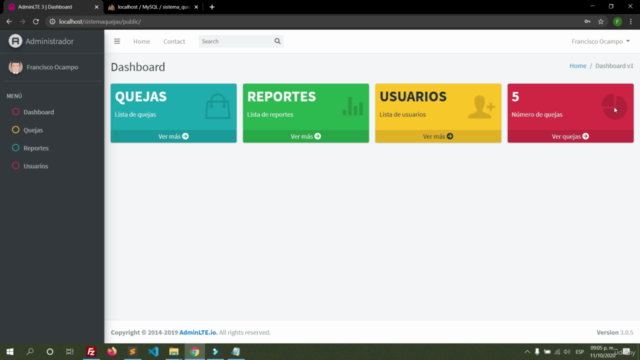Viewport: 640px width, 360px height.
Task: Click Francisco Ocampo name in sidebar
Action: (52, 67)
